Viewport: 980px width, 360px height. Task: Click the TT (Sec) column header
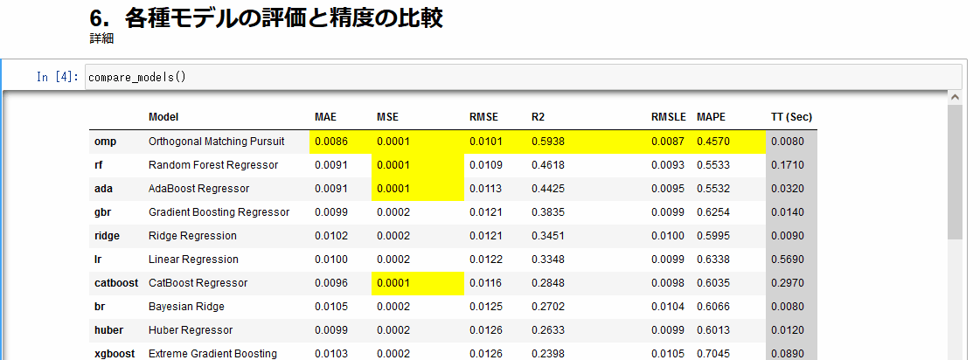792,117
